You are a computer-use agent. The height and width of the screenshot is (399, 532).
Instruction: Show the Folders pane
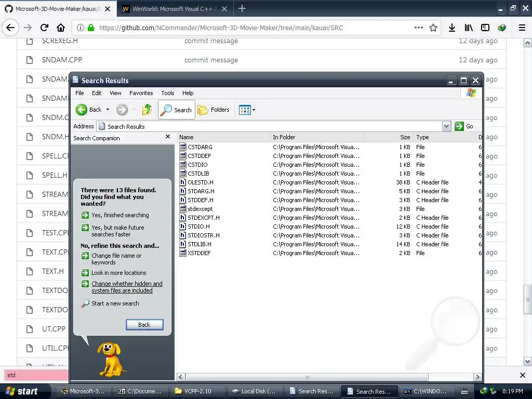coord(214,110)
